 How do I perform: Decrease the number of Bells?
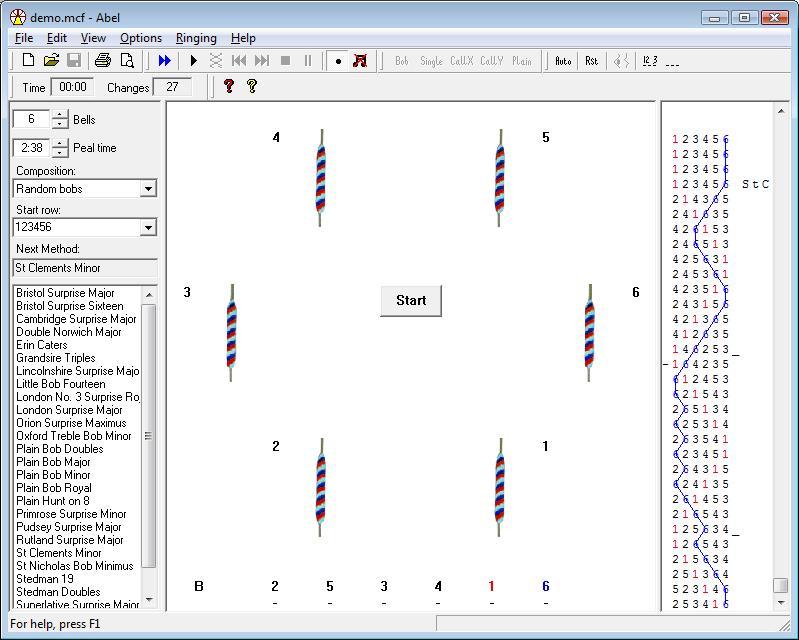point(60,124)
